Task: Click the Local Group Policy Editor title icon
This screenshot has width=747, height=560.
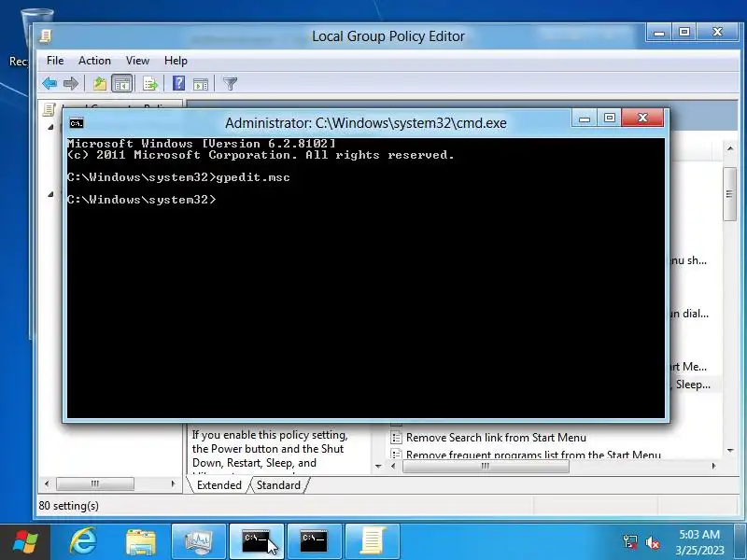Action: coord(46,35)
